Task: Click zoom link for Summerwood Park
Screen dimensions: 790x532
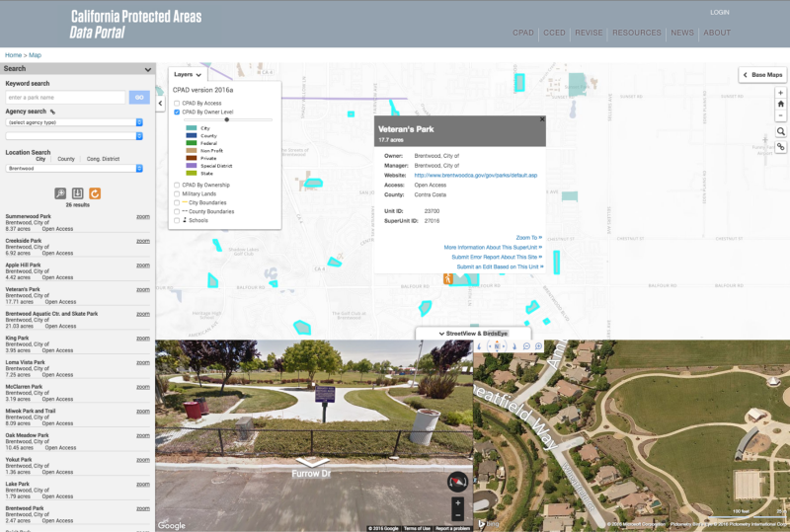Action: pyautogui.click(x=143, y=216)
